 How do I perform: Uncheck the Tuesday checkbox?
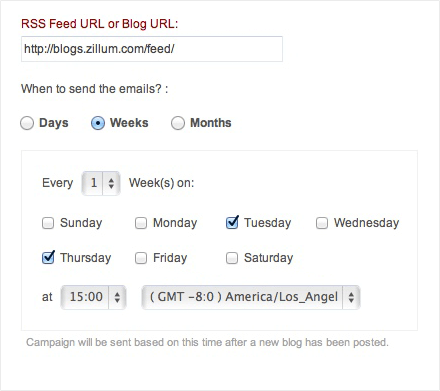[232, 222]
